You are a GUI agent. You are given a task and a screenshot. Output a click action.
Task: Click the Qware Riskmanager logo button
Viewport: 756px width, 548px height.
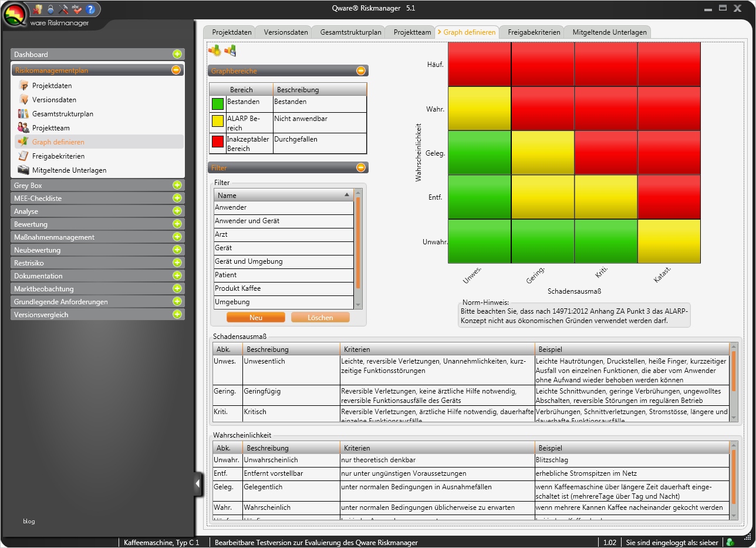pyautogui.click(x=15, y=15)
